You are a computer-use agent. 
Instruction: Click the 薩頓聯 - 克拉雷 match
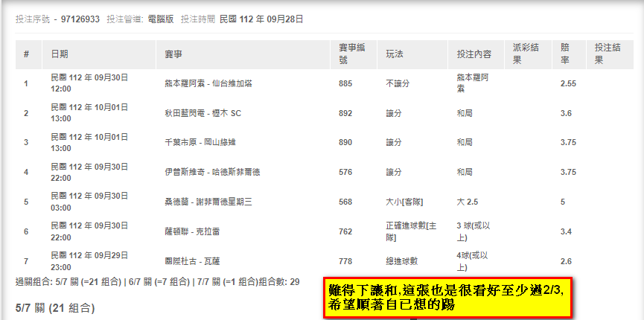pyautogui.click(x=191, y=231)
